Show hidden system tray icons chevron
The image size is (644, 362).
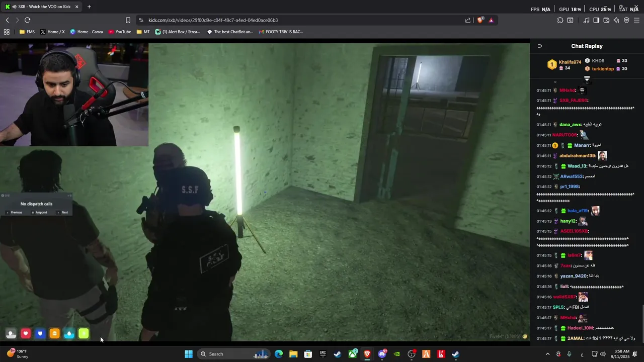coord(547,354)
